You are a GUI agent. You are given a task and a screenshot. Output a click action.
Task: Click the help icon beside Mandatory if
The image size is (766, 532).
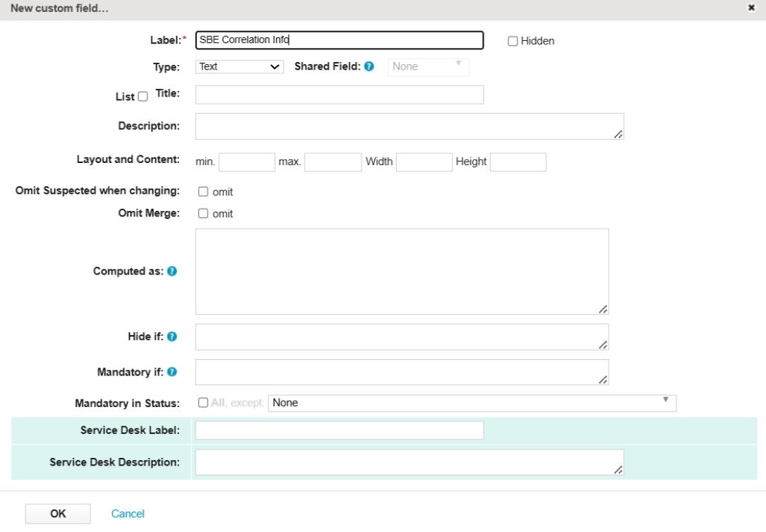tap(172, 372)
